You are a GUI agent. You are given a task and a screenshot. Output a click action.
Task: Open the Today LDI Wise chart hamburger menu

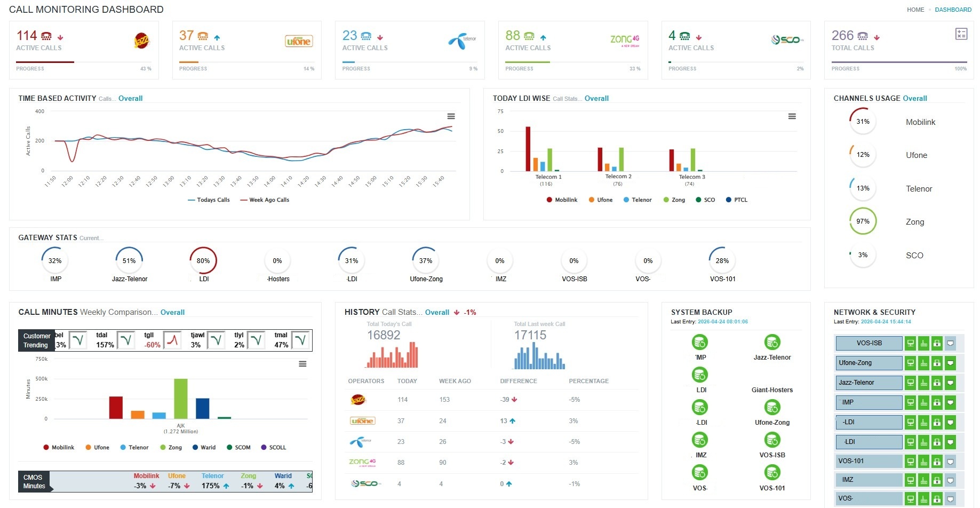click(x=792, y=116)
